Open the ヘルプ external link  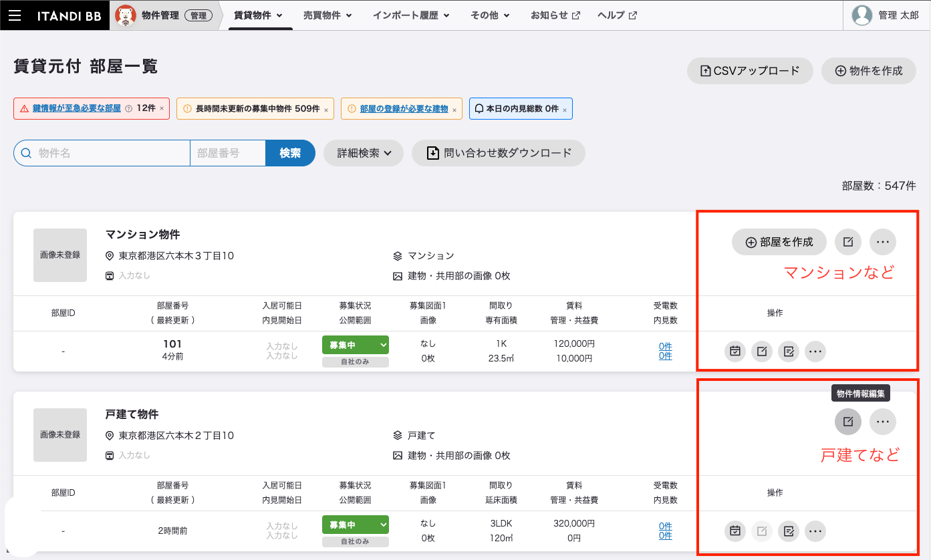tap(617, 15)
